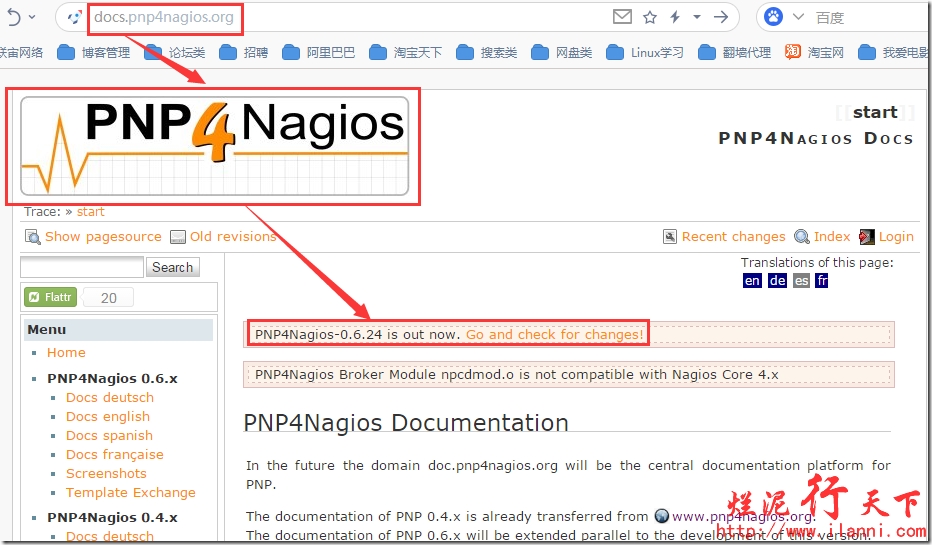
Task: Click the go forward arrow in address bar
Action: (721, 17)
